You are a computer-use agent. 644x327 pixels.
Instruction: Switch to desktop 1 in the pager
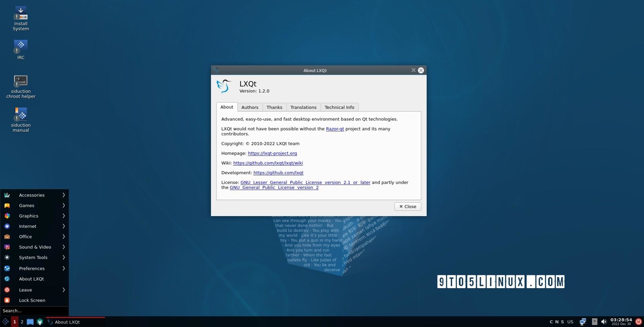tap(15, 322)
